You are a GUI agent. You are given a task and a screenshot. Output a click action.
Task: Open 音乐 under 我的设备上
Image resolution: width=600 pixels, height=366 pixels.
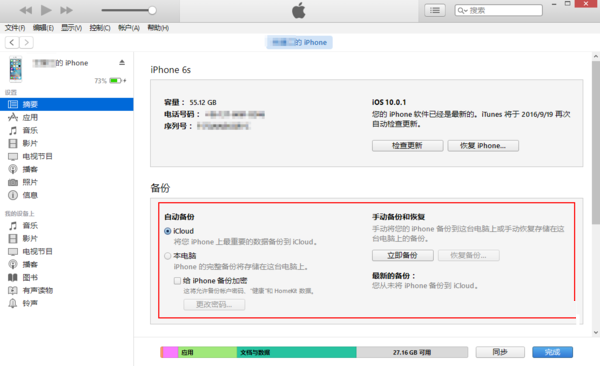pyautogui.click(x=67, y=225)
